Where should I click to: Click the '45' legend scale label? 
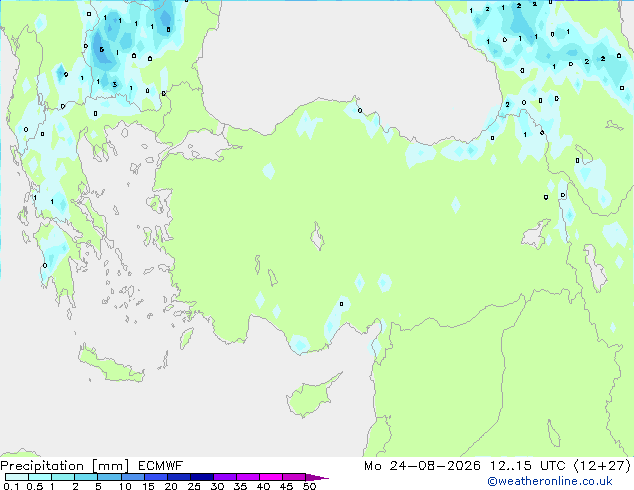(x=286, y=486)
